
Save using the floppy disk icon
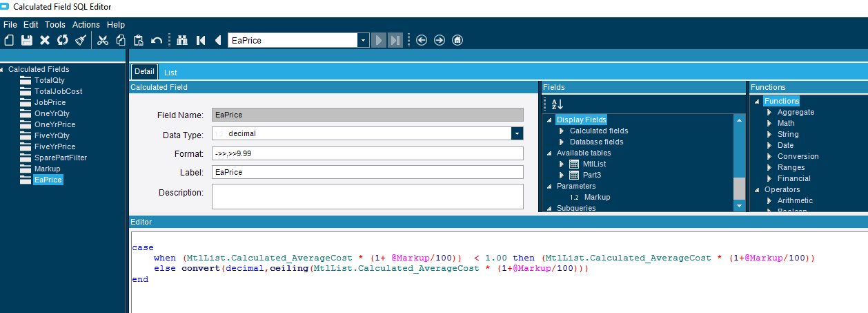27,40
